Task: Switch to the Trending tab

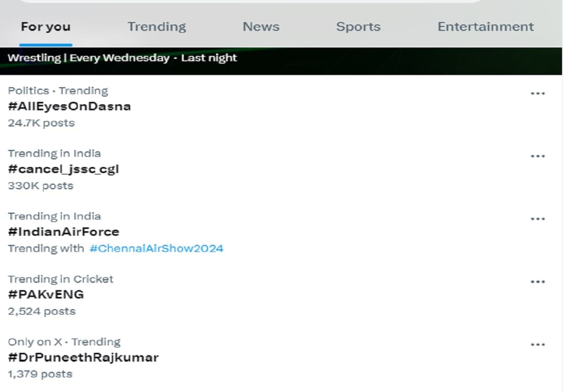Action: 157,26
